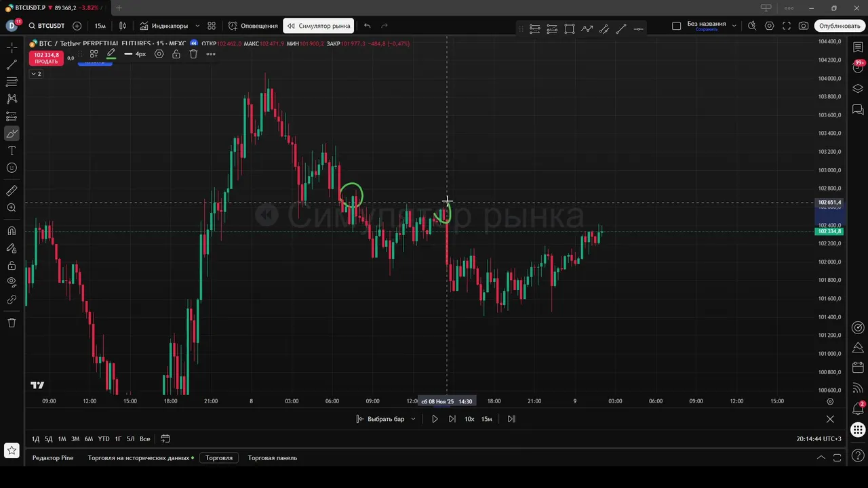
Task: Open the patterns tool in left sidebar
Action: (12, 99)
